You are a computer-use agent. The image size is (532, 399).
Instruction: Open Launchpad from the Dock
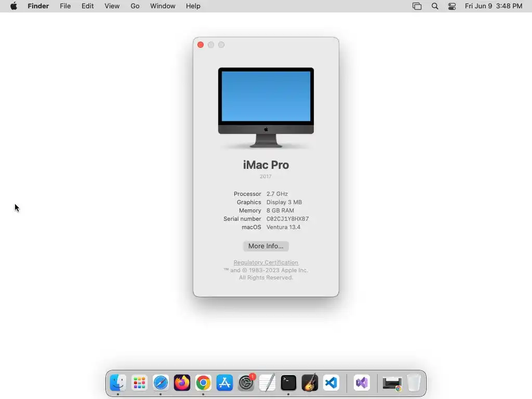click(139, 383)
